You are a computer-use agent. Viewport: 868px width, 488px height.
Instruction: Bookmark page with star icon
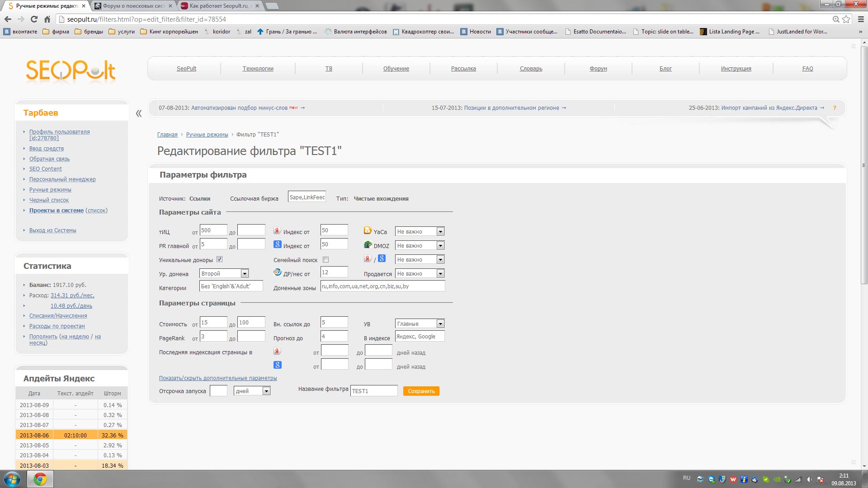[x=846, y=19]
